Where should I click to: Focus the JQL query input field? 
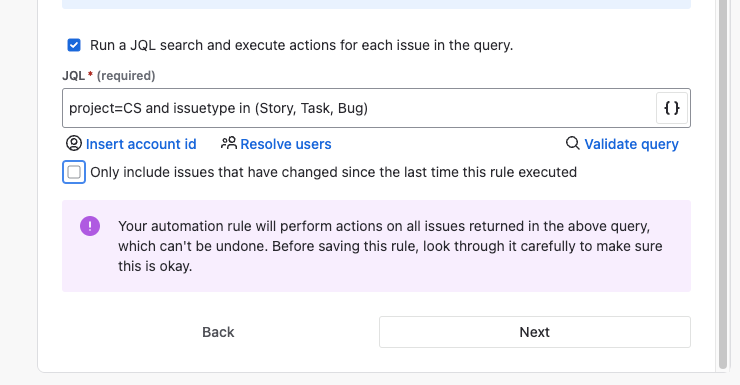tap(359, 108)
